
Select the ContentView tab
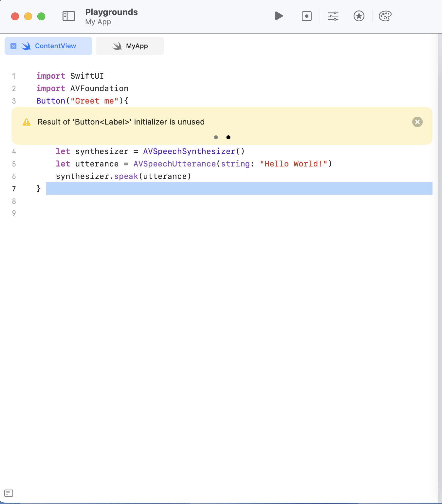click(x=48, y=46)
